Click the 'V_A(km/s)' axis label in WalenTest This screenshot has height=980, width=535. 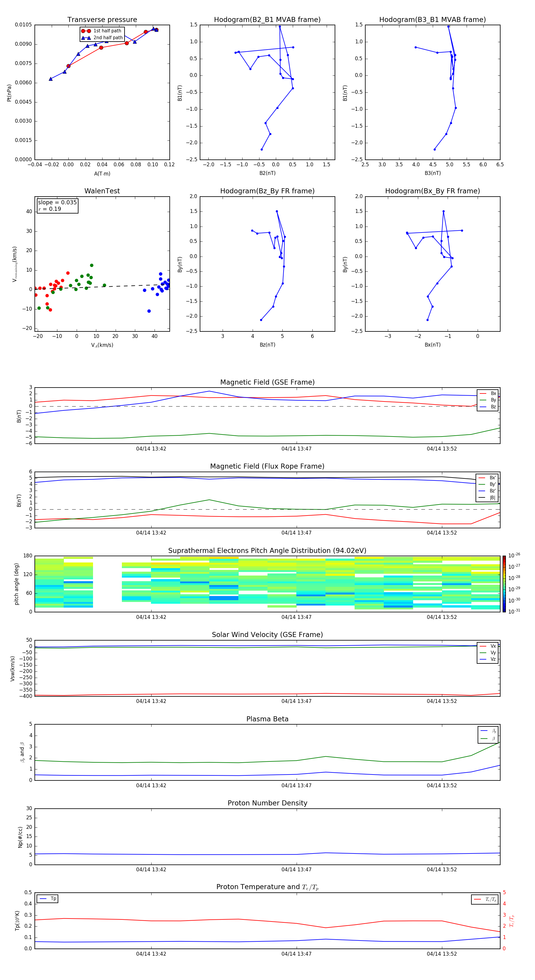[x=102, y=345]
